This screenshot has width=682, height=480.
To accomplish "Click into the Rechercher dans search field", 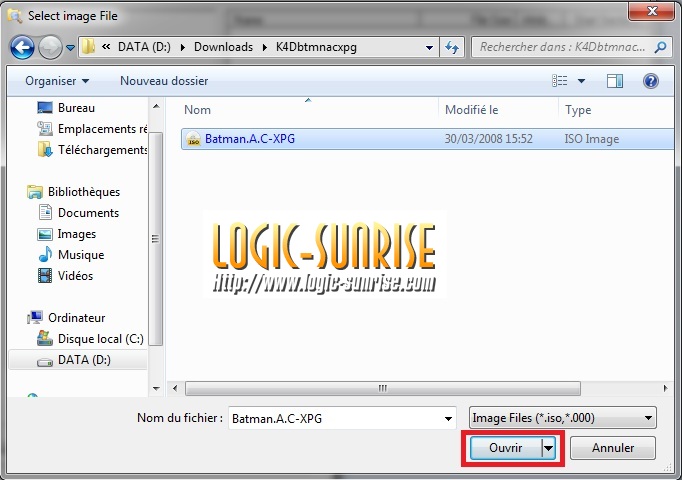I will coord(562,47).
